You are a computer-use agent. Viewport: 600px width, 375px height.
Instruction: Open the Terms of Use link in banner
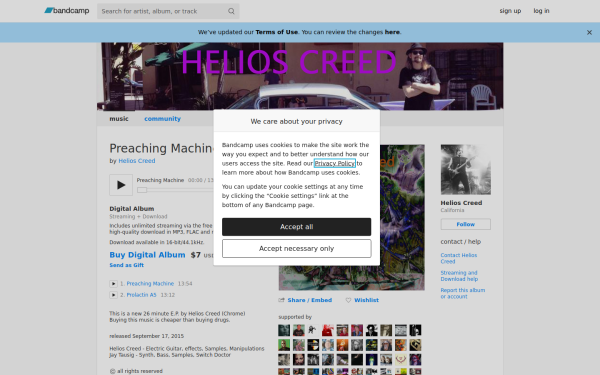pyautogui.click(x=277, y=32)
